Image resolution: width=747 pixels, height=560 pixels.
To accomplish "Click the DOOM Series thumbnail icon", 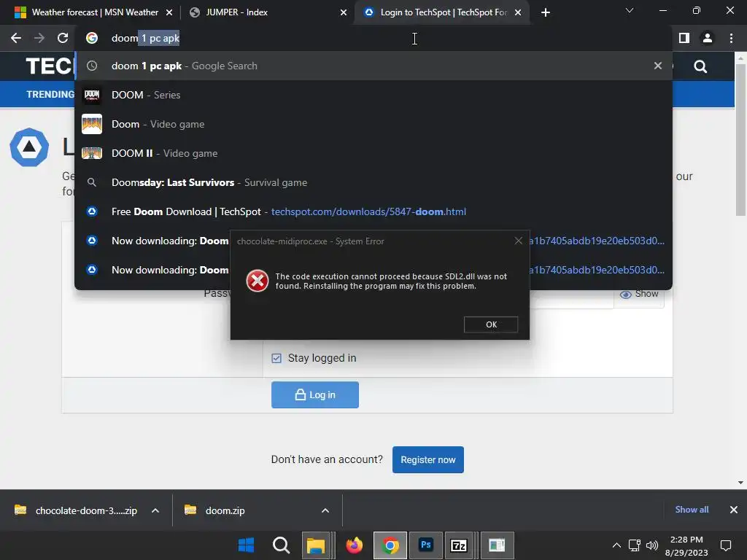I will [92, 95].
